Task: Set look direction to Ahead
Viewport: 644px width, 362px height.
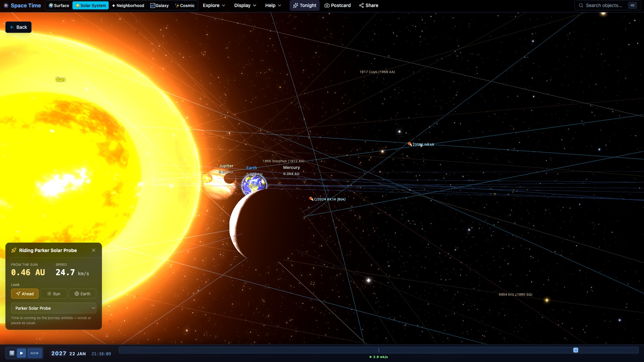Action: coord(25,294)
